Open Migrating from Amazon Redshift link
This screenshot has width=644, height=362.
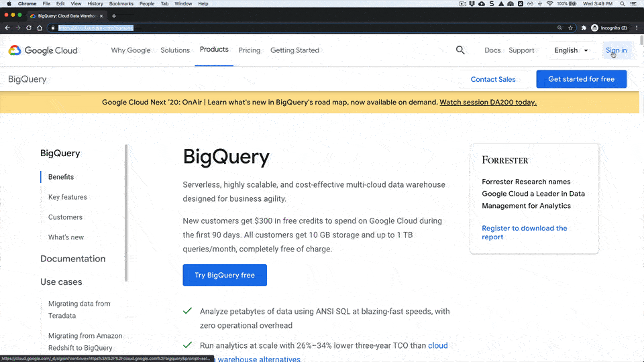coord(85,341)
